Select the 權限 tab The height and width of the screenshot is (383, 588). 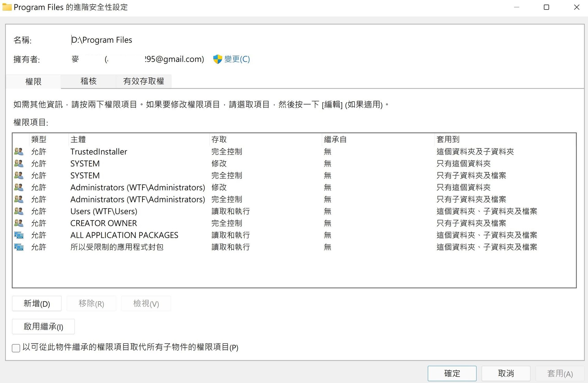(x=33, y=81)
